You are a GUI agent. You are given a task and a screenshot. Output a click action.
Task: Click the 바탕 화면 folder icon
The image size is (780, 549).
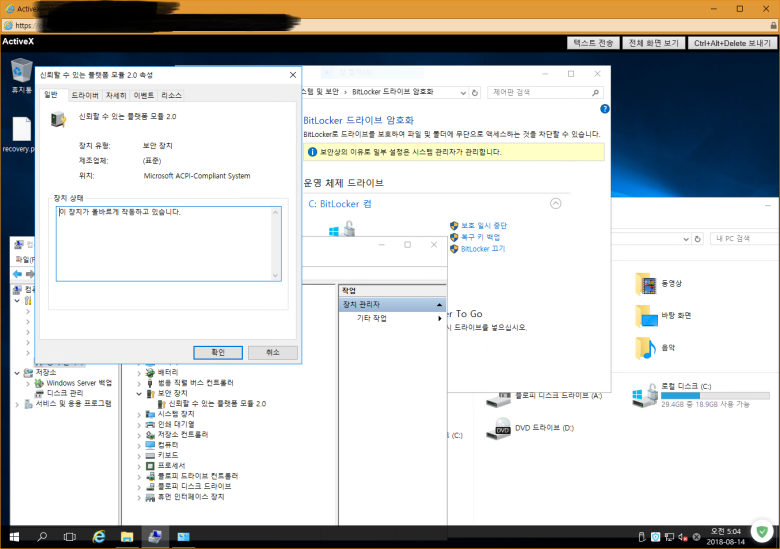tap(646, 316)
